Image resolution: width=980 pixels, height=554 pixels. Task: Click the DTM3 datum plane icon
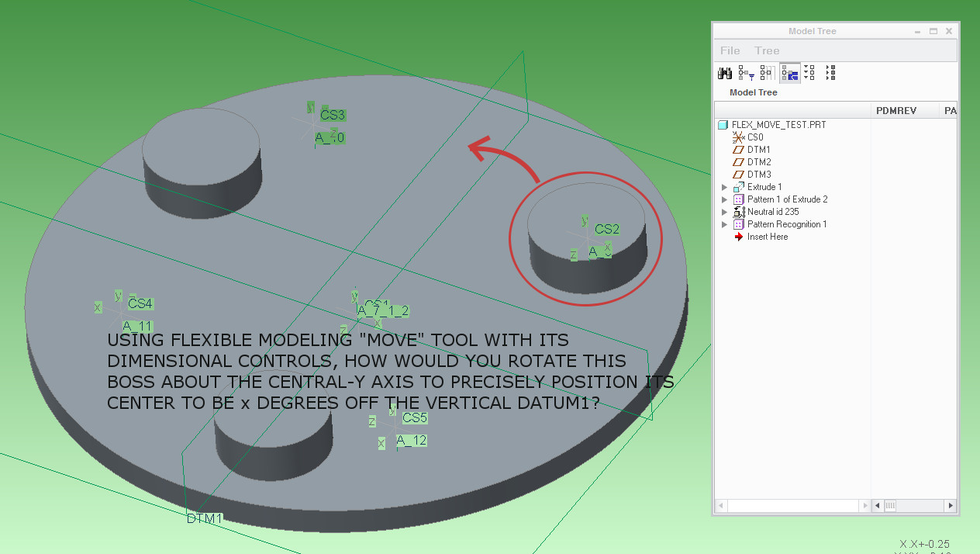tap(738, 174)
